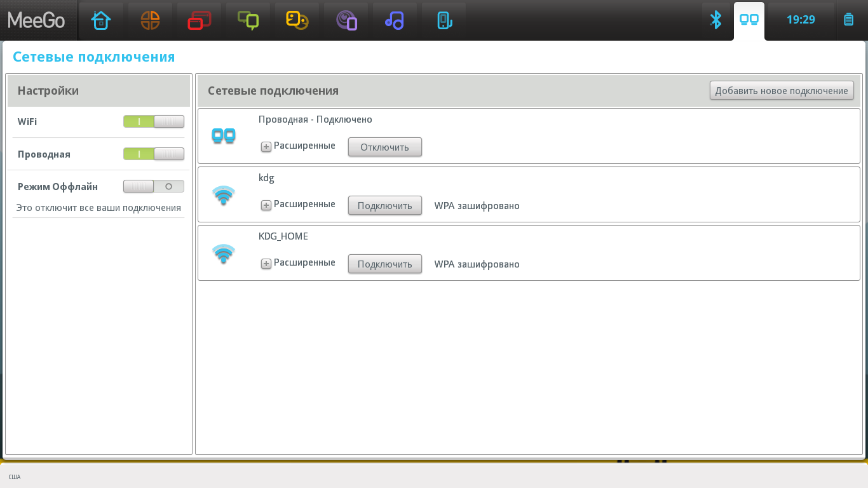Expand Расширенные for kdg network
Viewport: 868px width, 488px height.
(298, 205)
